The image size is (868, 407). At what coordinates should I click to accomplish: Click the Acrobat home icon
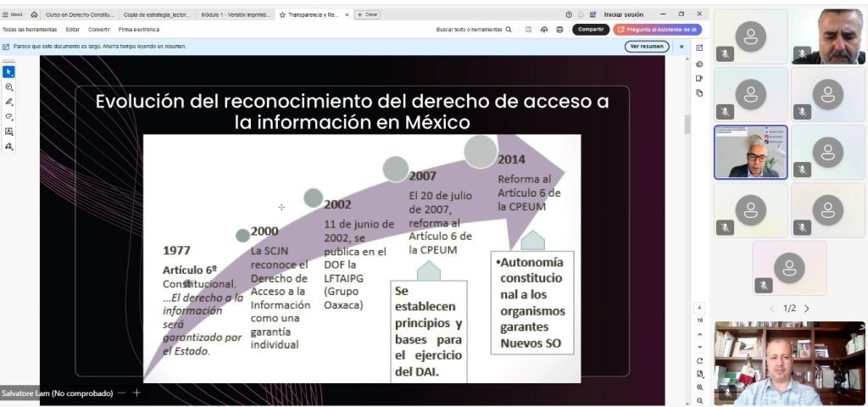click(34, 14)
